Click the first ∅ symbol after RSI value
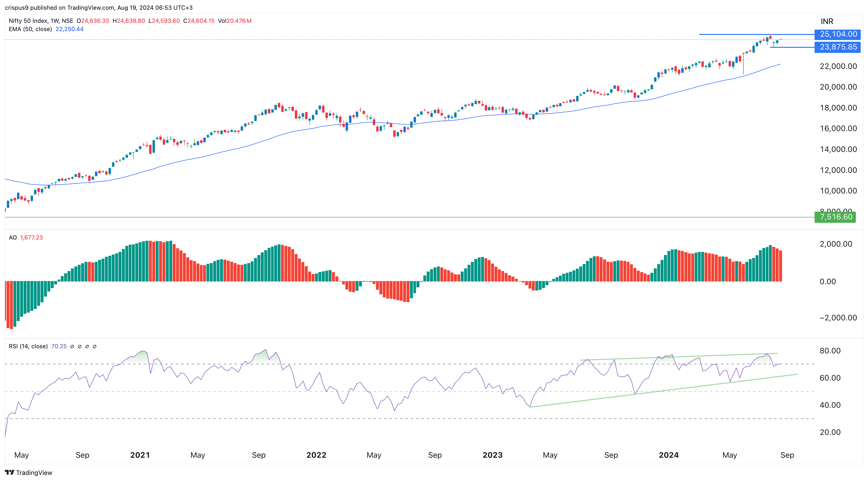 click(72, 346)
